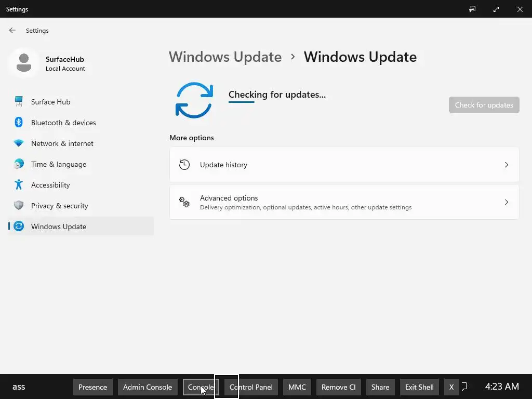Click the Remove CI button

[x=339, y=387]
